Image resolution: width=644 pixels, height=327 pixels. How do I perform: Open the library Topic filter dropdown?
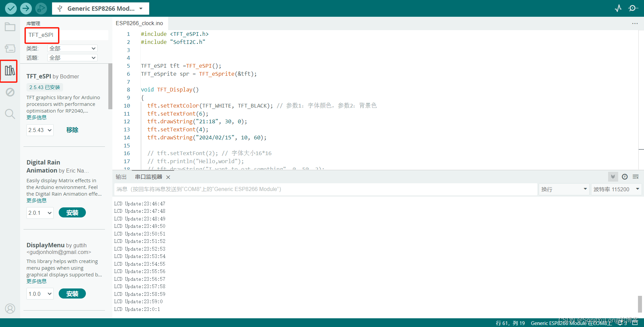72,58
